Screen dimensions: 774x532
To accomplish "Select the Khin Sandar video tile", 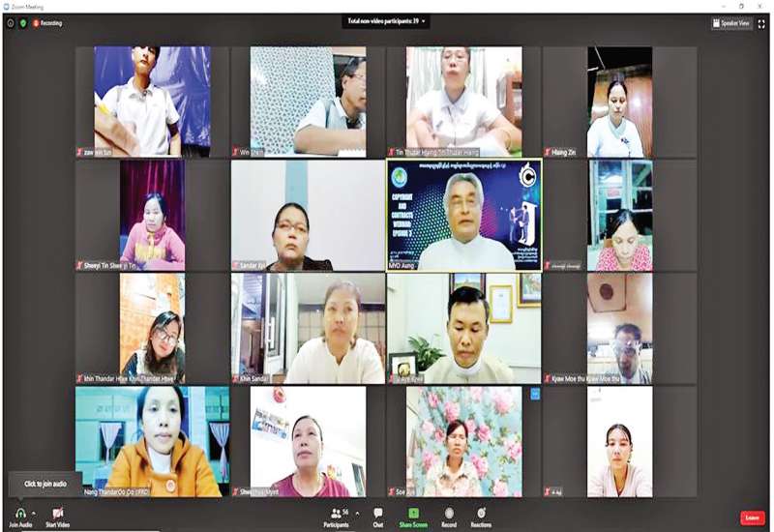I will tap(308, 328).
